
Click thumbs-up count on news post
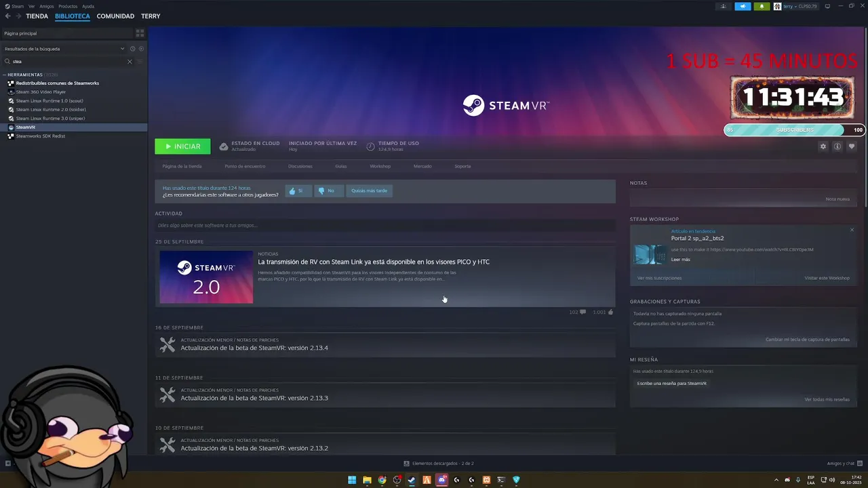coord(603,312)
